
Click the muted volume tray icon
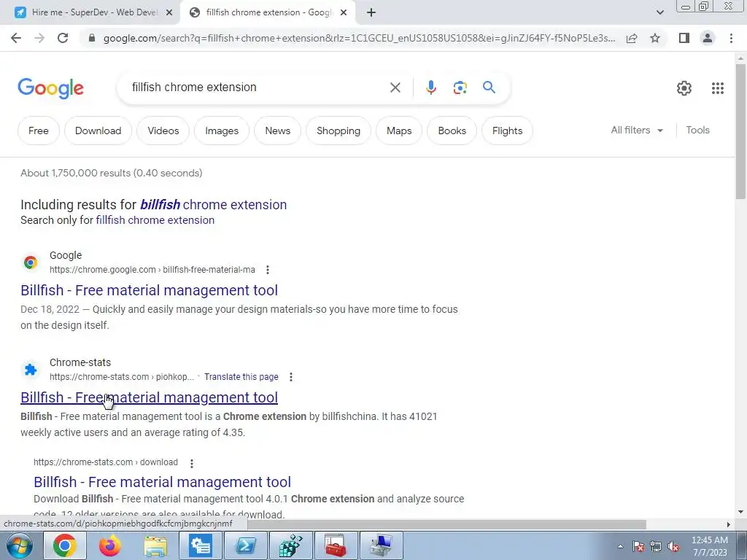(673, 546)
